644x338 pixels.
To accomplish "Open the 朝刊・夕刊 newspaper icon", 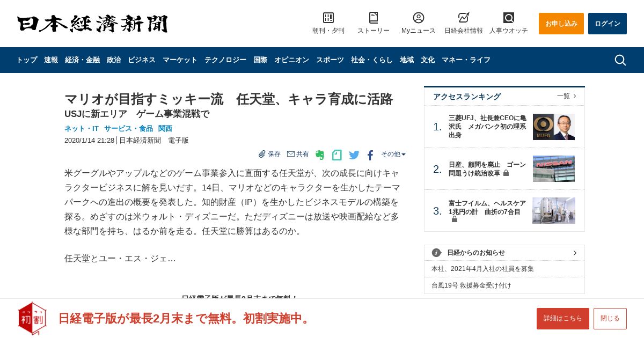I will point(328,18).
